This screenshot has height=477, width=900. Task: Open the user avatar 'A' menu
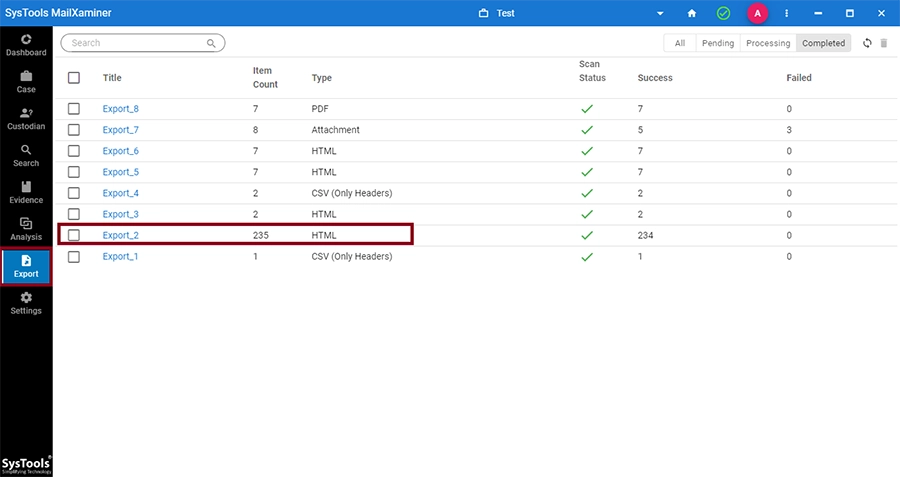point(757,13)
